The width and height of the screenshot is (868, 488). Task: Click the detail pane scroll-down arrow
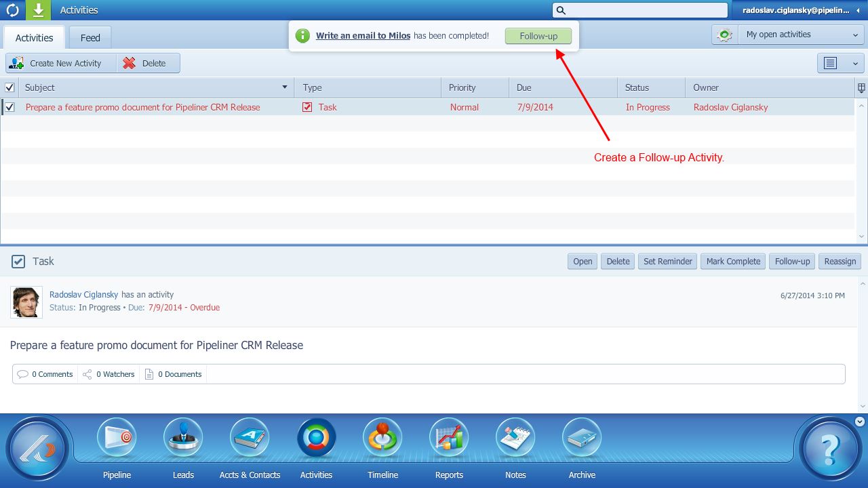pos(862,406)
